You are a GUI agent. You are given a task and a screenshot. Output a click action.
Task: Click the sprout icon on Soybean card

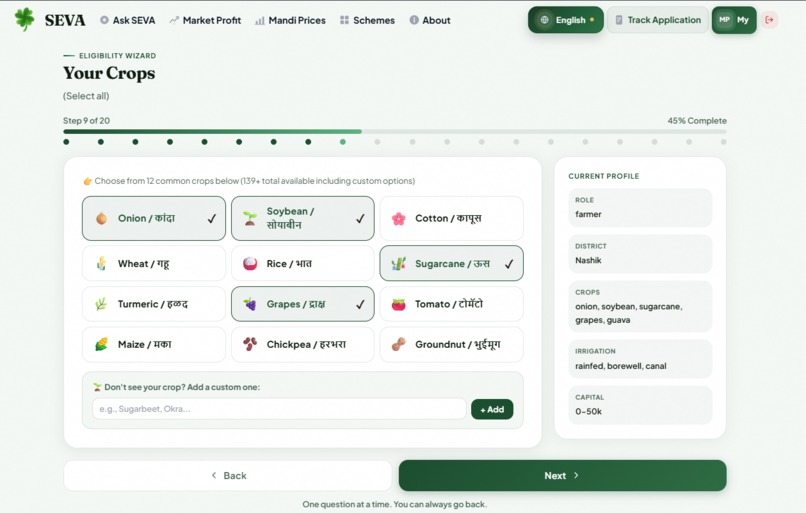tap(250, 218)
